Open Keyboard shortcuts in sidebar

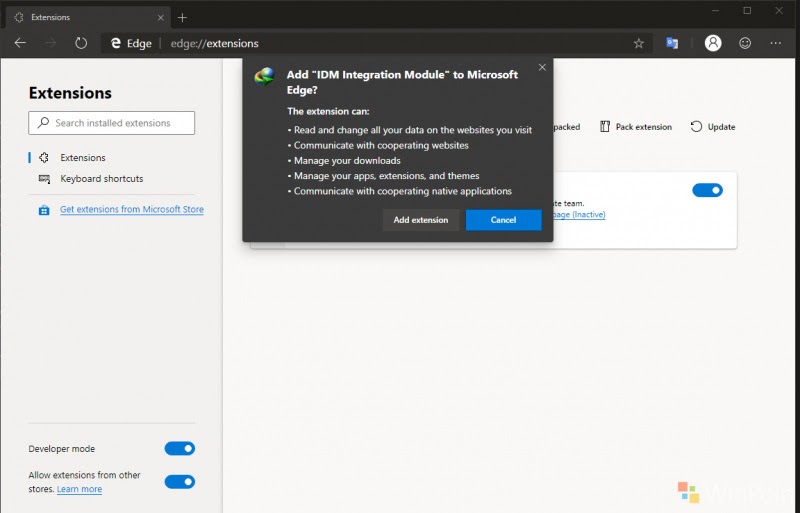pos(102,179)
